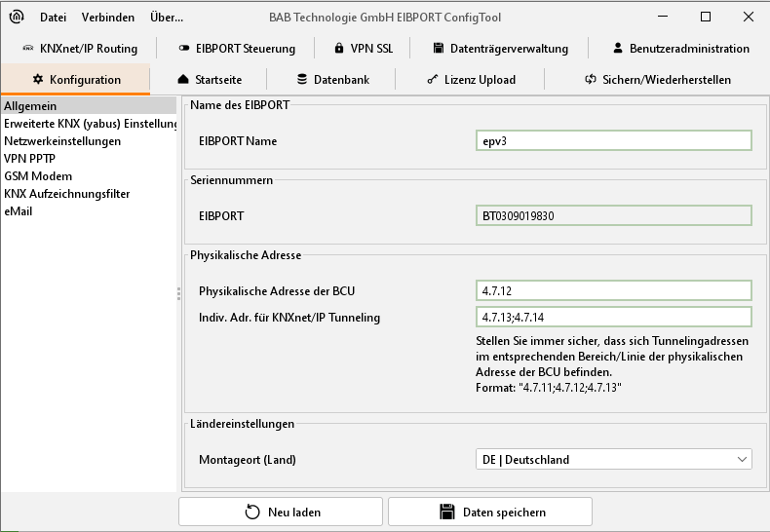Click the sidebar splitter handle
This screenshot has height=532, width=770.
[x=178, y=293]
